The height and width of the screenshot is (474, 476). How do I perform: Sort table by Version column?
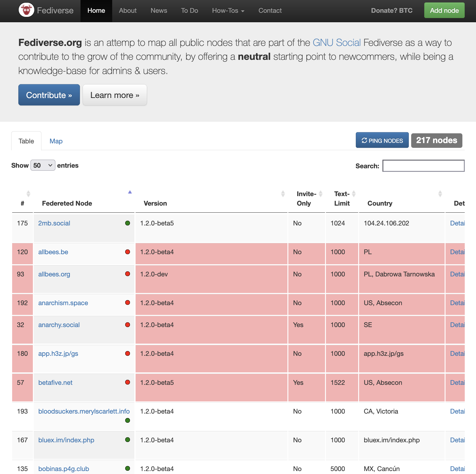click(283, 194)
